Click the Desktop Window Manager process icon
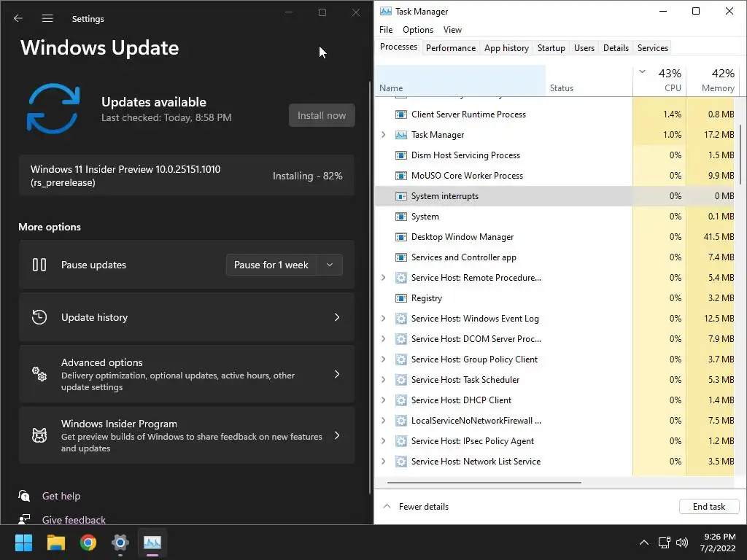747x560 pixels. point(401,237)
